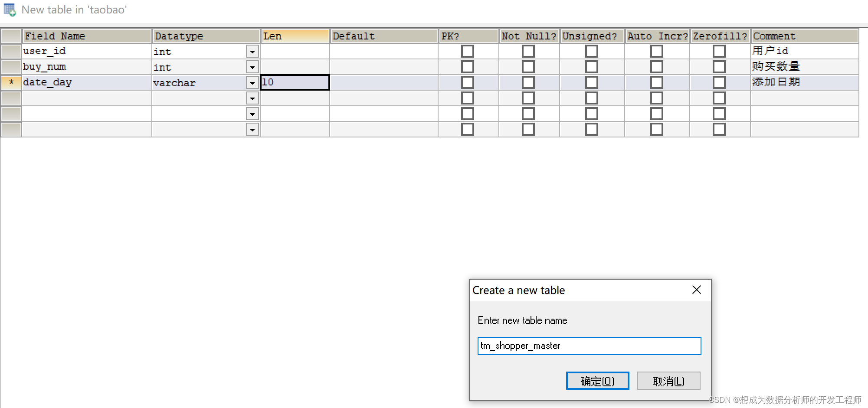Check PK for date_day row
Image resolution: width=868 pixels, height=408 pixels.
click(x=468, y=82)
